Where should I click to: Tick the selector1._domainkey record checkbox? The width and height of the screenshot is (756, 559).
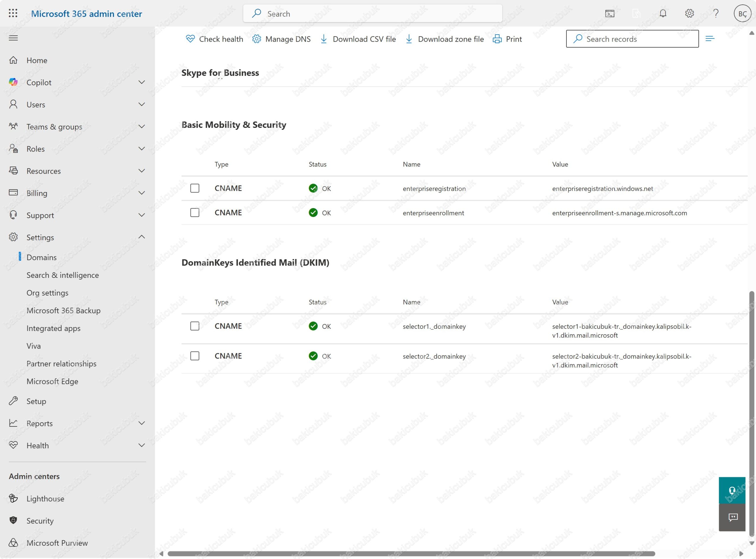click(x=195, y=326)
